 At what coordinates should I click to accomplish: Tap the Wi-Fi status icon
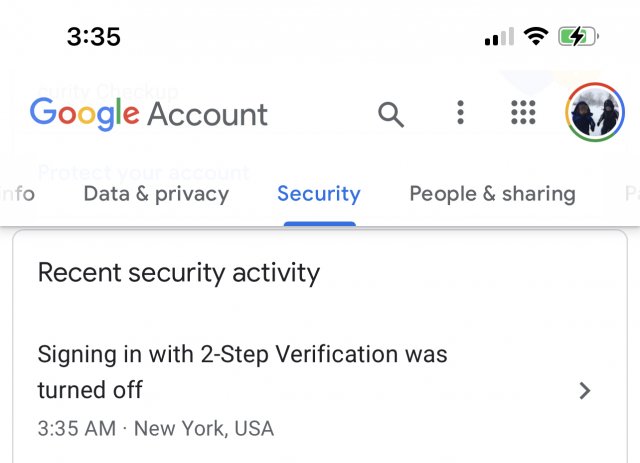tap(537, 37)
